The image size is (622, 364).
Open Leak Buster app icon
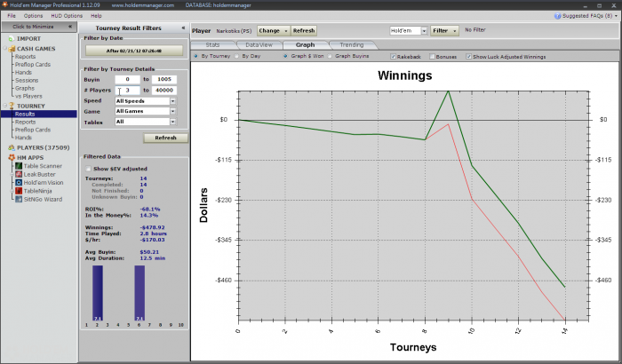[x=19, y=174]
